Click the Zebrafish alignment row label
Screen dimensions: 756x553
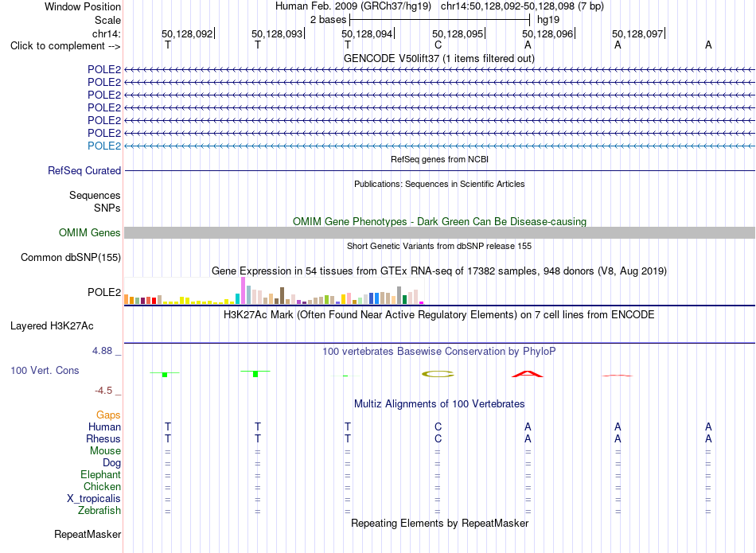coord(99,510)
